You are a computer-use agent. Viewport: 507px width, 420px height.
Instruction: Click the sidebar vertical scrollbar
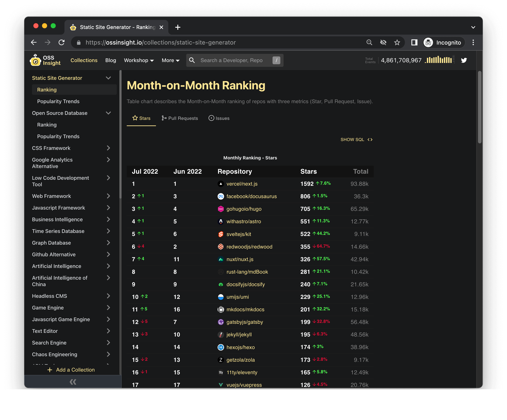coord(120,135)
